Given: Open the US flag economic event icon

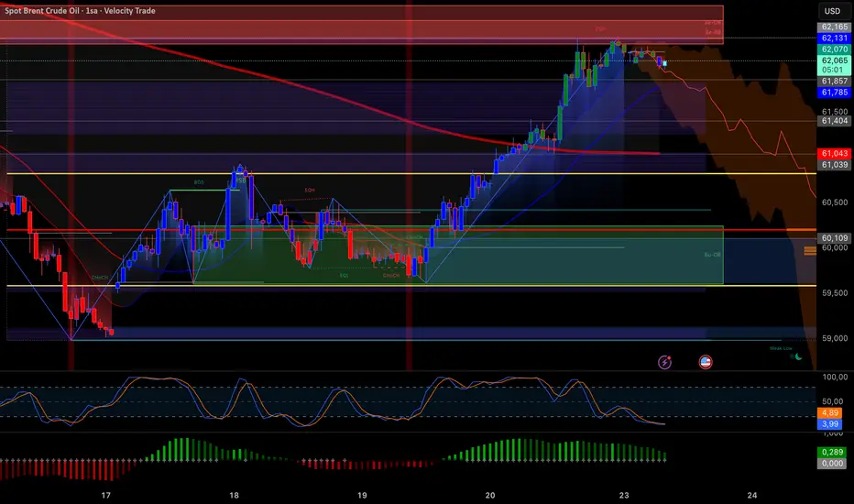Looking at the screenshot, I should (x=706, y=362).
